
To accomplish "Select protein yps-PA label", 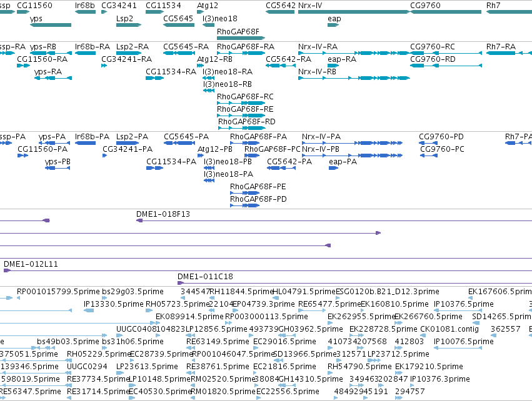I will point(53,137).
